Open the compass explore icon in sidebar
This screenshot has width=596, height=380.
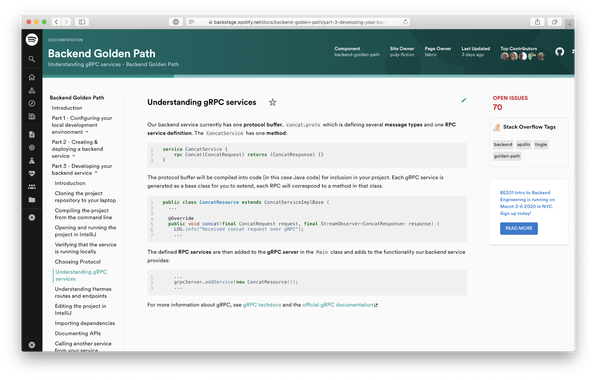32,103
